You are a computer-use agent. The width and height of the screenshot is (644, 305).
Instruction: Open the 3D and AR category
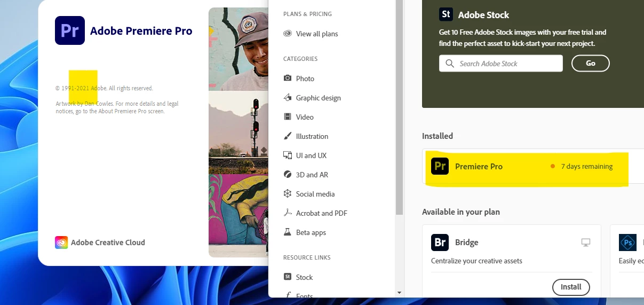[x=312, y=175]
